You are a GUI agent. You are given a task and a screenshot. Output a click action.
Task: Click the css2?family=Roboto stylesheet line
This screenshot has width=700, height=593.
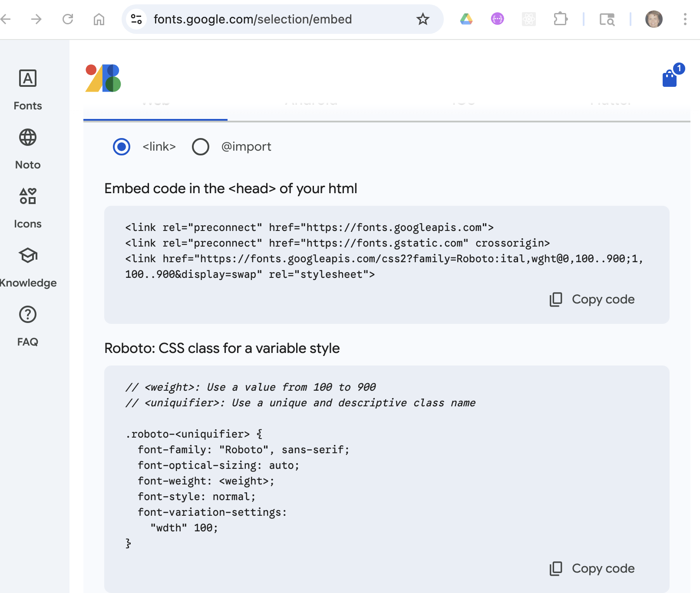coord(384,259)
